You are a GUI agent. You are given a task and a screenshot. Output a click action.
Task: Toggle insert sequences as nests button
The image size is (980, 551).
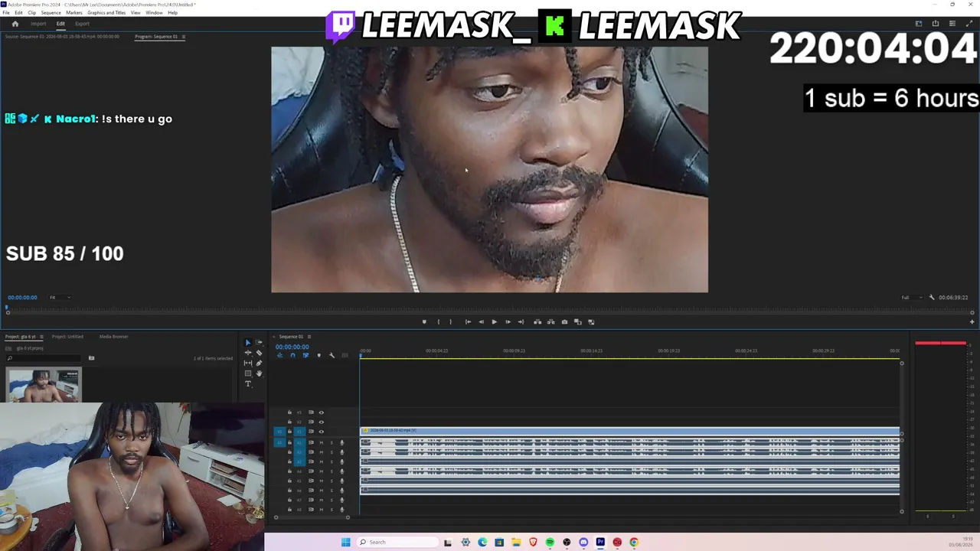279,355
